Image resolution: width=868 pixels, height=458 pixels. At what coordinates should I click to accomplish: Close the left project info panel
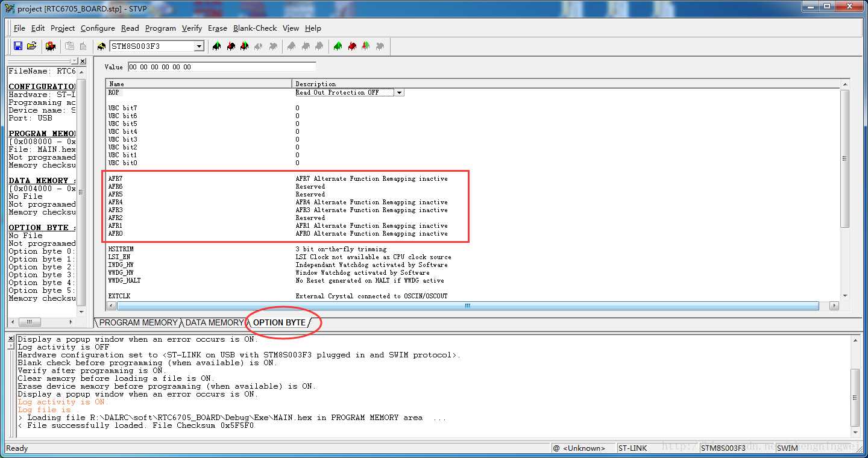click(x=83, y=61)
